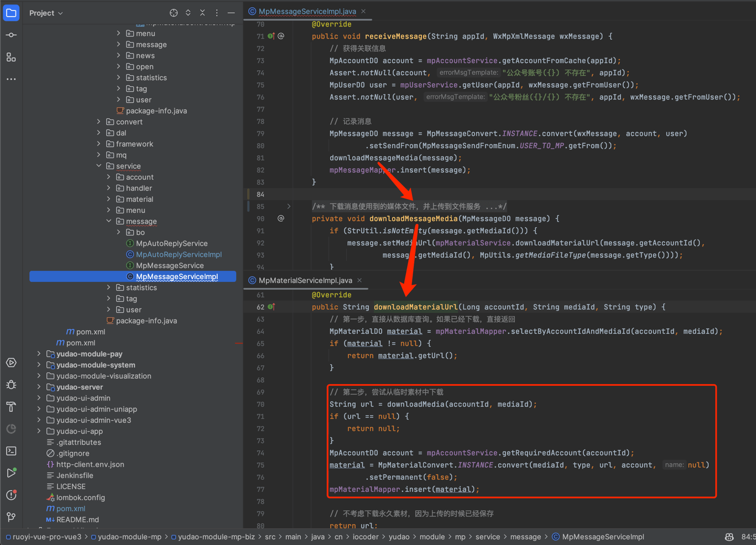
Task: Switch to MpMaterialServiceImpl.java tab
Action: [x=305, y=280]
